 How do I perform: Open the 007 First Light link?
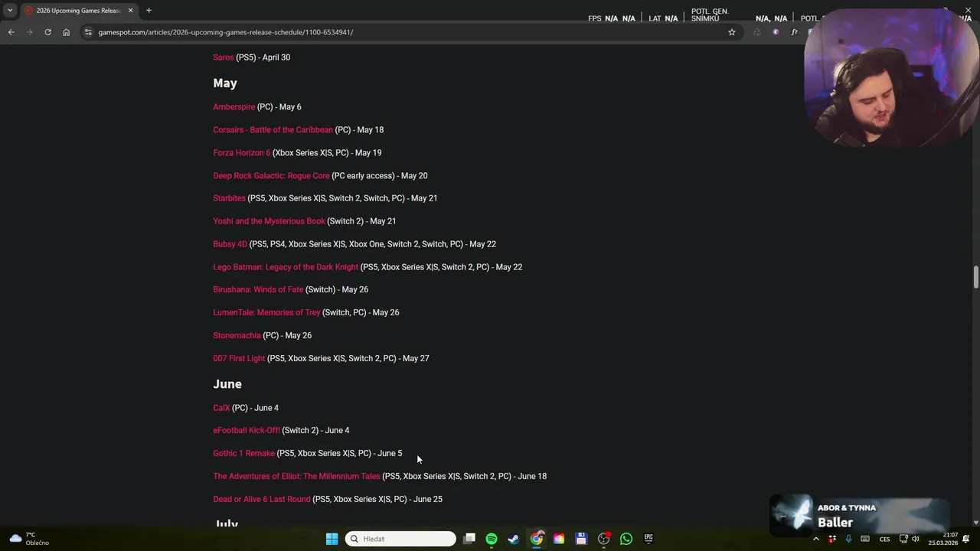[x=239, y=358]
